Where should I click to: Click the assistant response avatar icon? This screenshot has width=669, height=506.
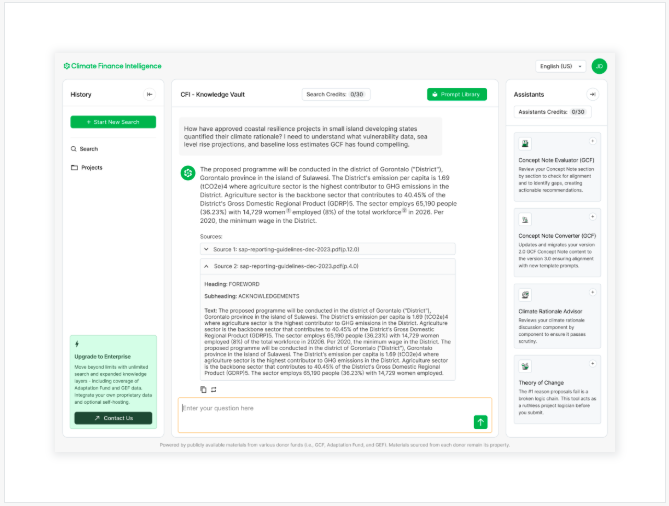pyautogui.click(x=188, y=173)
